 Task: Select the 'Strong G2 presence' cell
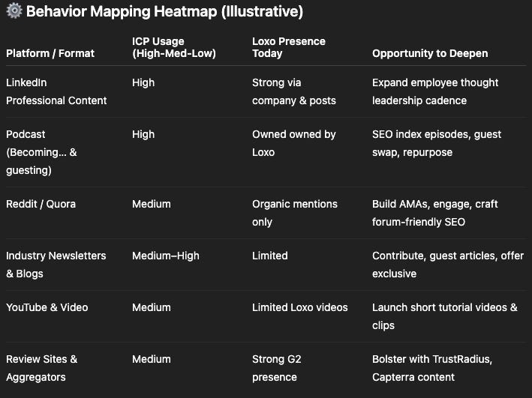click(277, 368)
